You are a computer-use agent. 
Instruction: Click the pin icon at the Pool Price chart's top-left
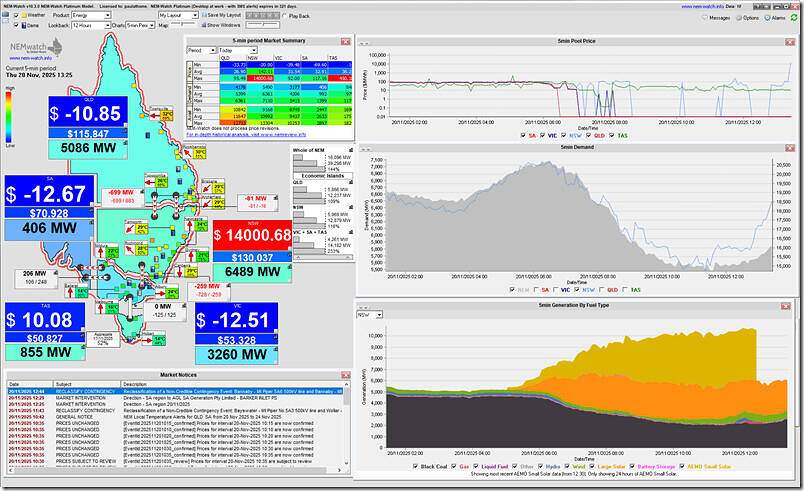[364, 43]
